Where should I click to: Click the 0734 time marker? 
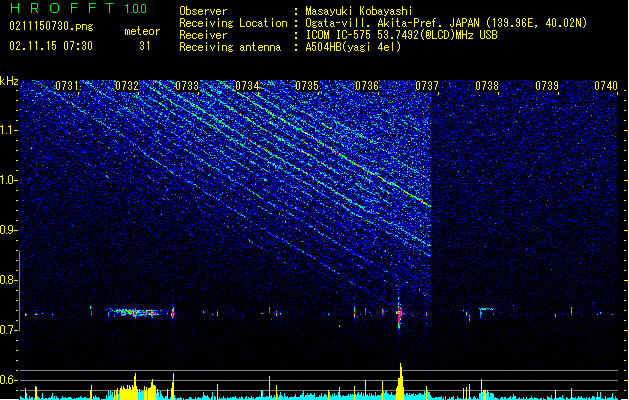[247, 86]
